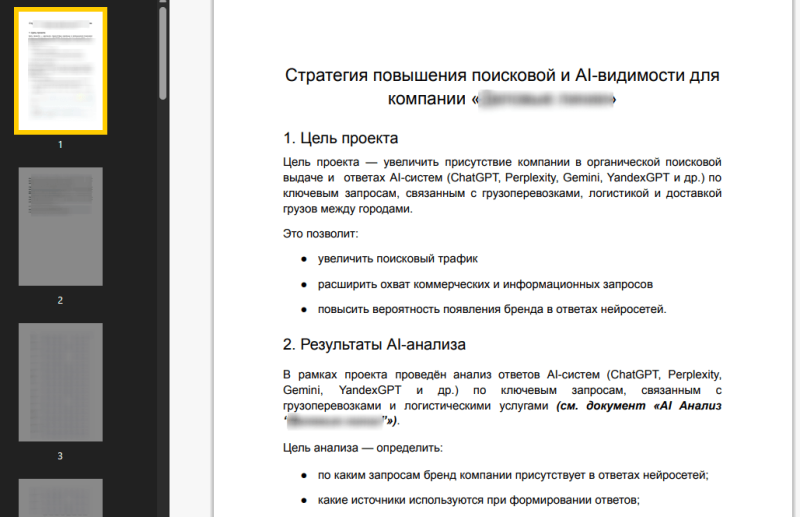Click bullet 'повысить вероятность появления бренда'
The width and height of the screenshot is (800, 517).
[x=492, y=309]
